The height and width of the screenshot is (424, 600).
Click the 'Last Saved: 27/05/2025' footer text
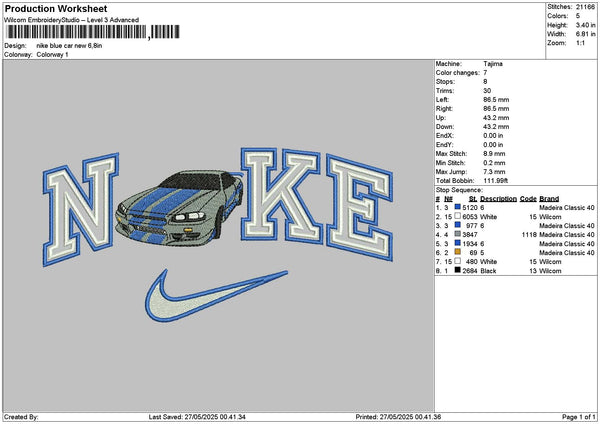[x=197, y=417]
